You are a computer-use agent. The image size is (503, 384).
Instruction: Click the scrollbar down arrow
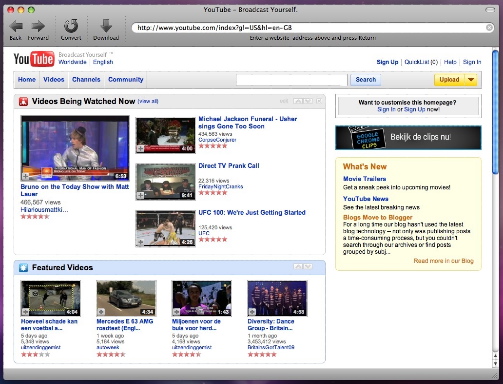click(x=495, y=364)
